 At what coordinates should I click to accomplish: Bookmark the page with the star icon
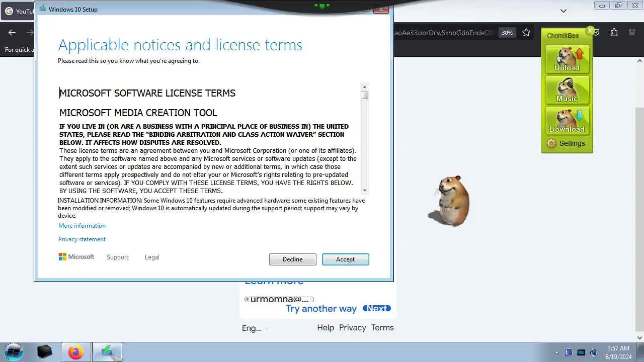(526, 33)
